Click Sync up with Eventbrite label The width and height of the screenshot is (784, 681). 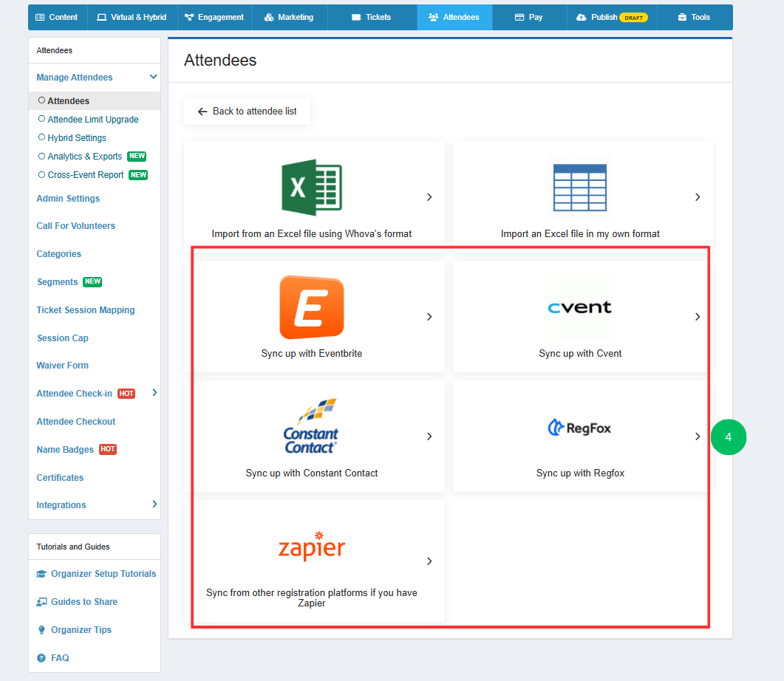click(312, 353)
